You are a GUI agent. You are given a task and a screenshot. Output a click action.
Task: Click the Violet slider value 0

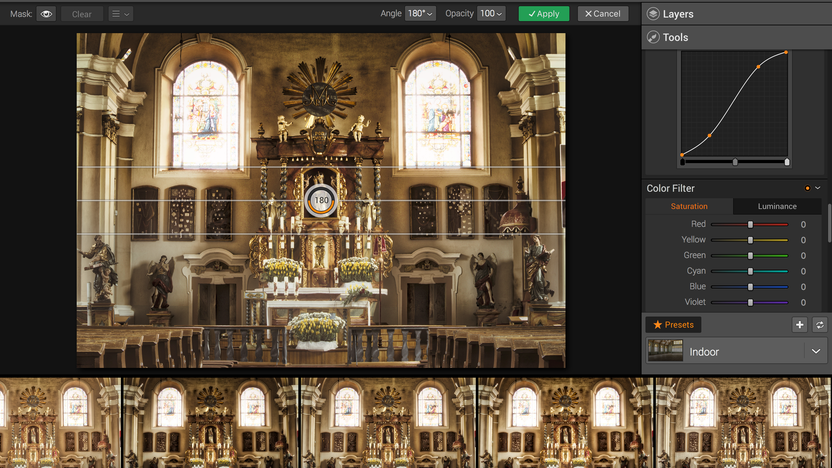point(803,302)
